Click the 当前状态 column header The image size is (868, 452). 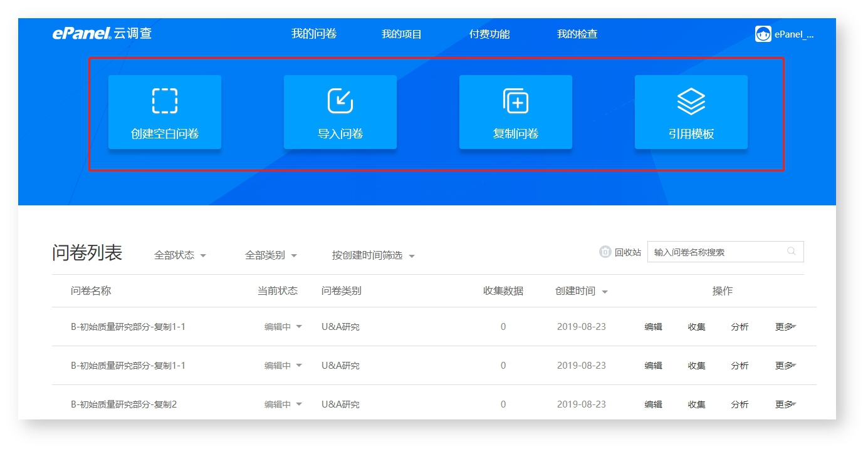[278, 291]
